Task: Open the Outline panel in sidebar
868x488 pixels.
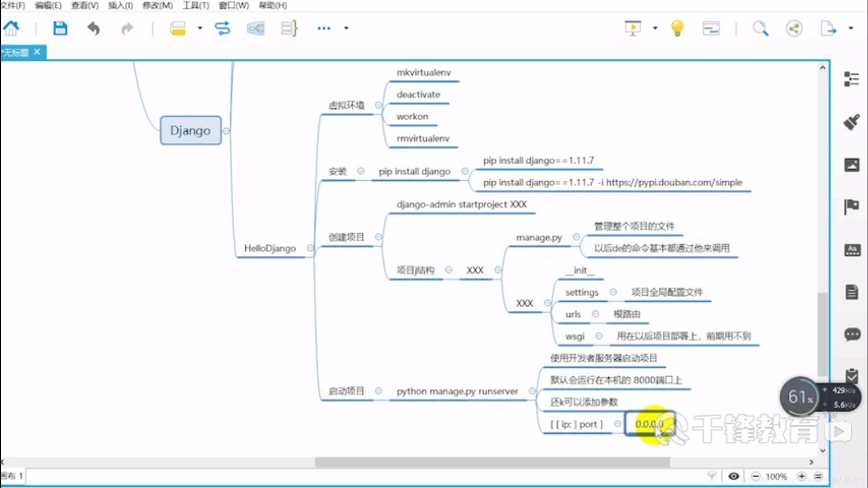Action: click(x=852, y=79)
